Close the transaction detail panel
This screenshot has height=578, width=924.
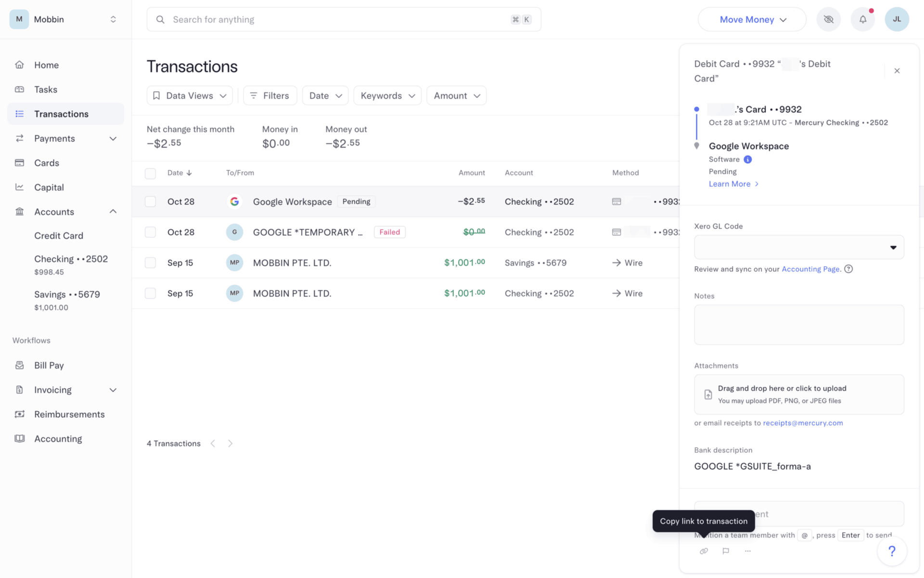(x=897, y=71)
